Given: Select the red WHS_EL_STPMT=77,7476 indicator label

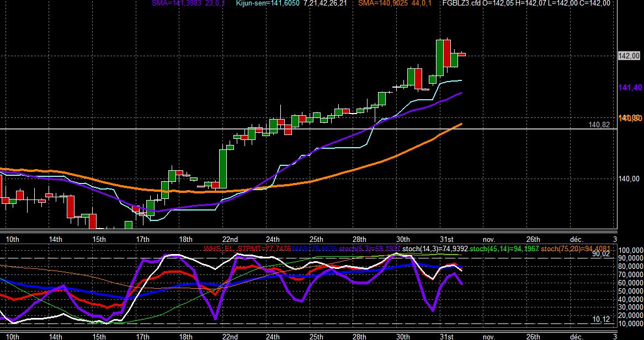Looking at the screenshot, I should point(248,249).
